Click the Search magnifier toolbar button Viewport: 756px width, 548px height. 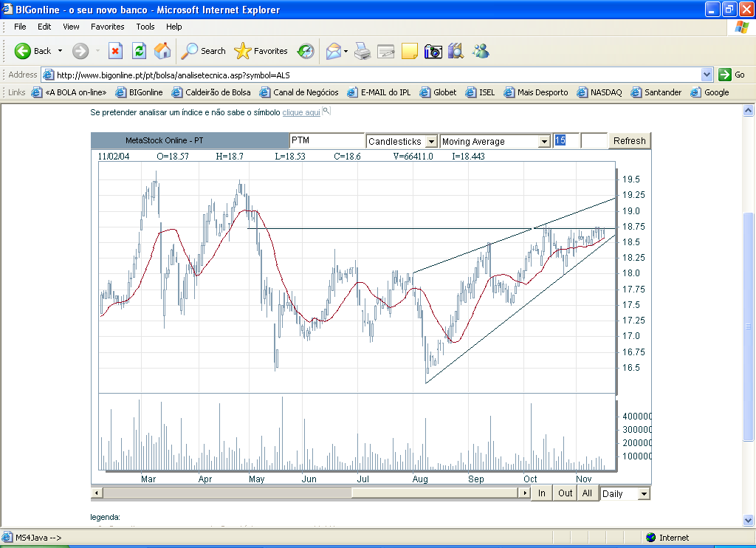(204, 51)
